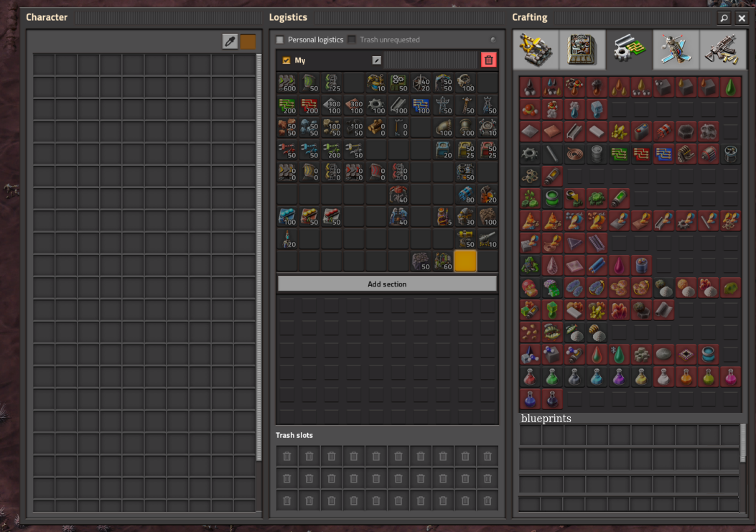Select the green circuit request of 200
756x532 pixels.
(x=287, y=105)
